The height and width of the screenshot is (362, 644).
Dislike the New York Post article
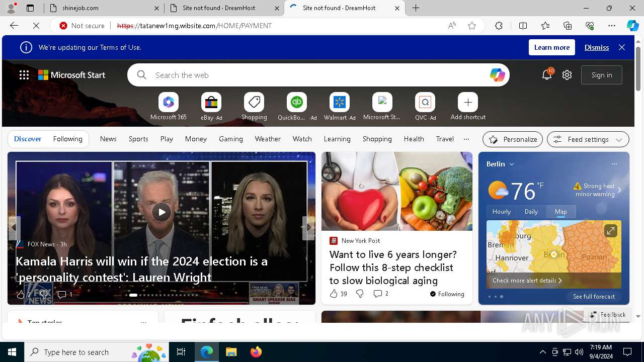click(x=360, y=294)
